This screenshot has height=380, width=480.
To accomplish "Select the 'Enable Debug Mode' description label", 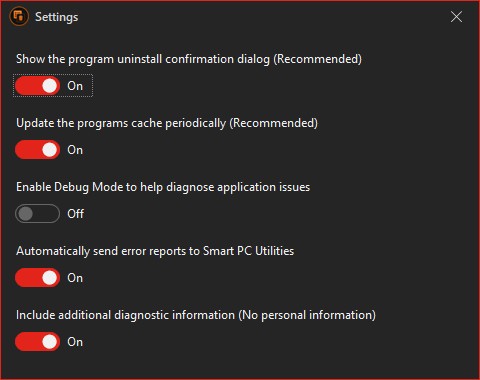I will [163, 187].
